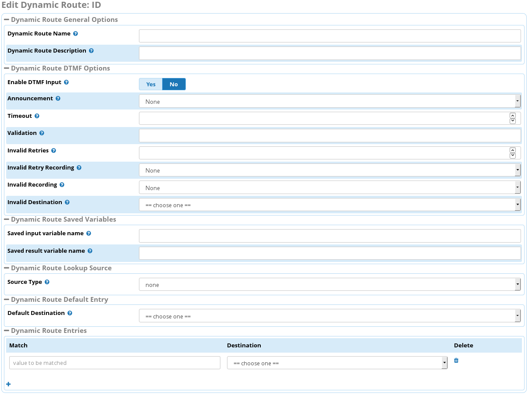532x396 pixels.
Task: Decrease Invalid Retries with down arrow
Action: [512, 156]
